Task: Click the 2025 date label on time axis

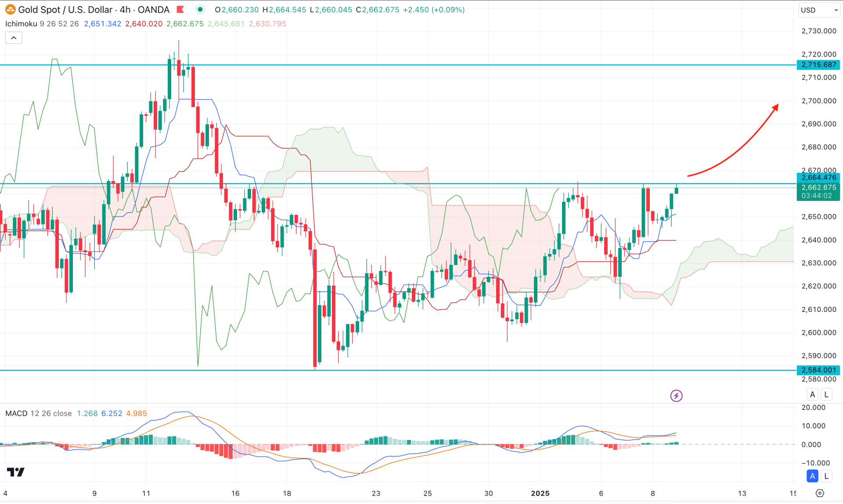Action: click(540, 493)
